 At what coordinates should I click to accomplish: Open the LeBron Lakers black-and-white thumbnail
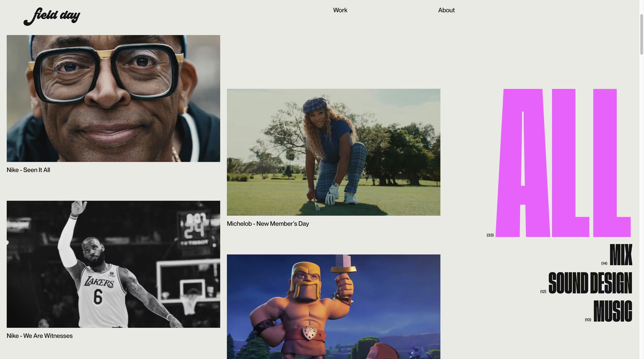point(113,264)
